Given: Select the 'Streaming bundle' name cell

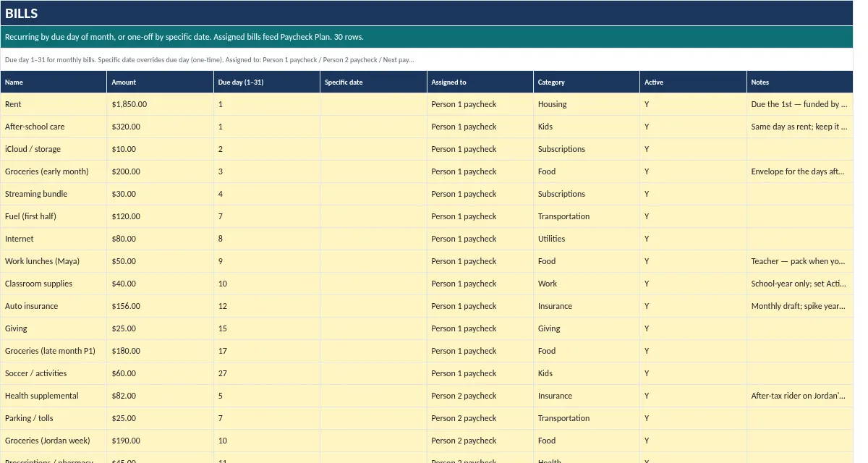Looking at the screenshot, I should click(54, 194).
